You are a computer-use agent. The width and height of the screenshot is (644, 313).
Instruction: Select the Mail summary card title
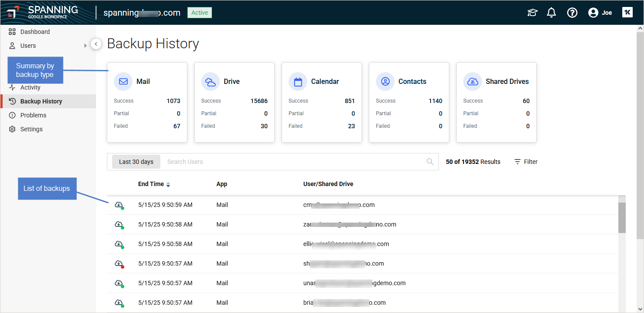pyautogui.click(x=143, y=81)
